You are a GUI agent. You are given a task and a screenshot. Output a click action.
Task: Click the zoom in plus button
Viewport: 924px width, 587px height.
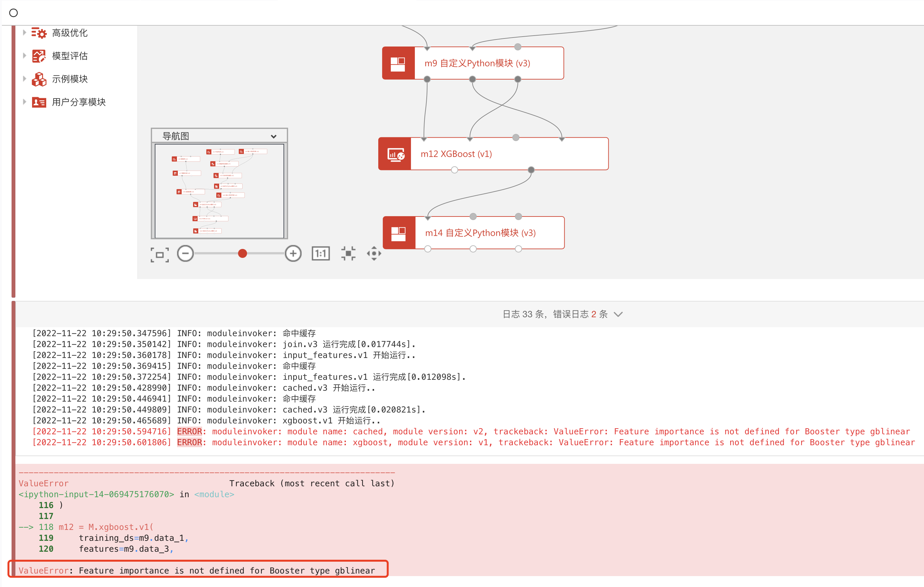293,254
